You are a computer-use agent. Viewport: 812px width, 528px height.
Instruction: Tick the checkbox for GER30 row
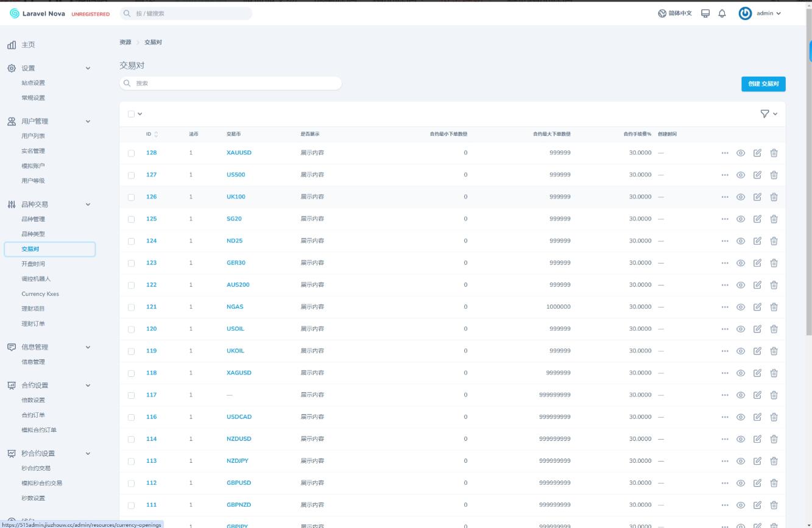(x=131, y=263)
